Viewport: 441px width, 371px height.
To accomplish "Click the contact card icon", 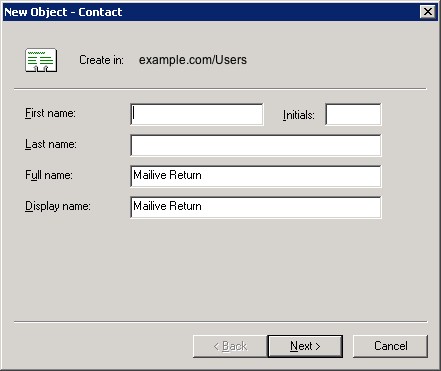I will [x=41, y=60].
